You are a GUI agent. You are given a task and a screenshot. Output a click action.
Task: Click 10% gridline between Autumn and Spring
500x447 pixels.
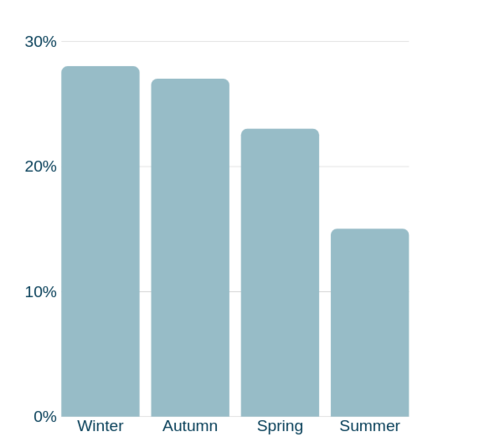point(235,292)
